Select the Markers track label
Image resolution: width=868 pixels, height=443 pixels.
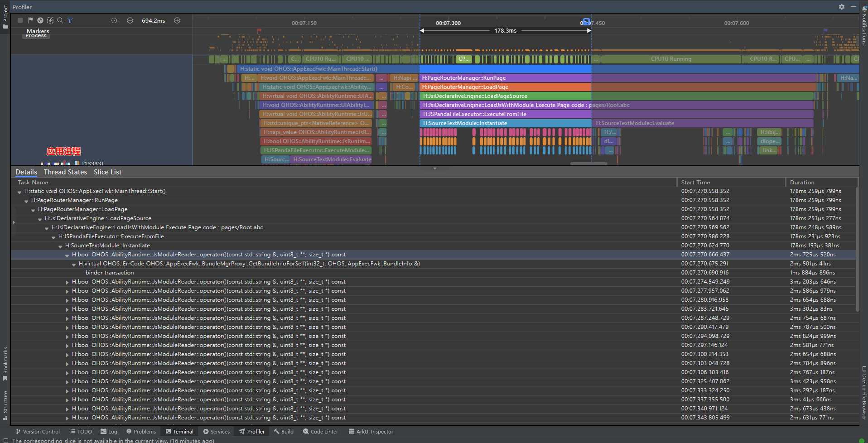[x=38, y=31]
